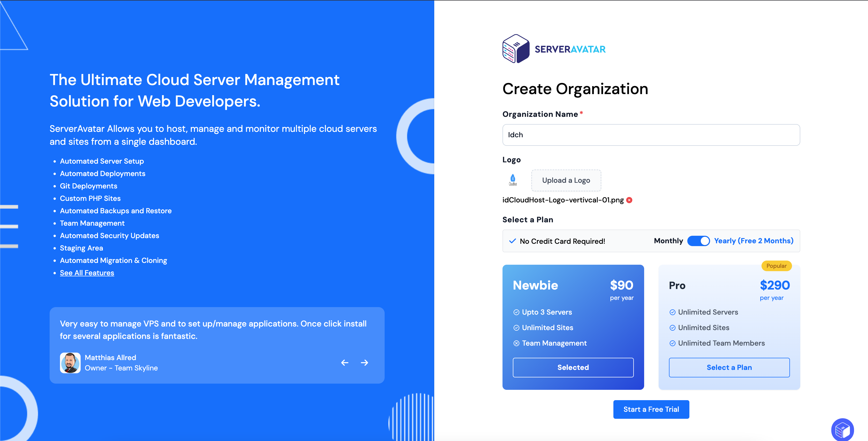Click the Popular badge on the Pro plan
The height and width of the screenshot is (441, 868).
(x=776, y=266)
